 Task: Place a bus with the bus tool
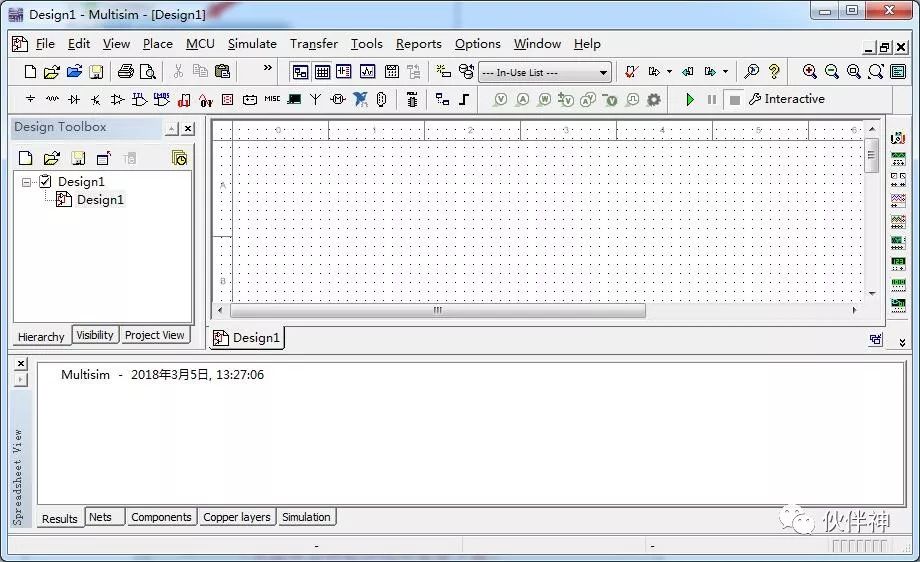[x=464, y=99]
